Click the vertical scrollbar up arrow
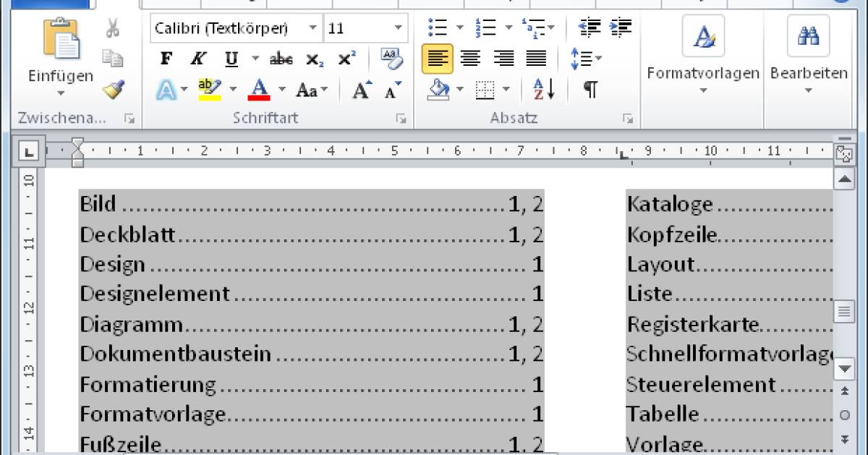 (843, 178)
